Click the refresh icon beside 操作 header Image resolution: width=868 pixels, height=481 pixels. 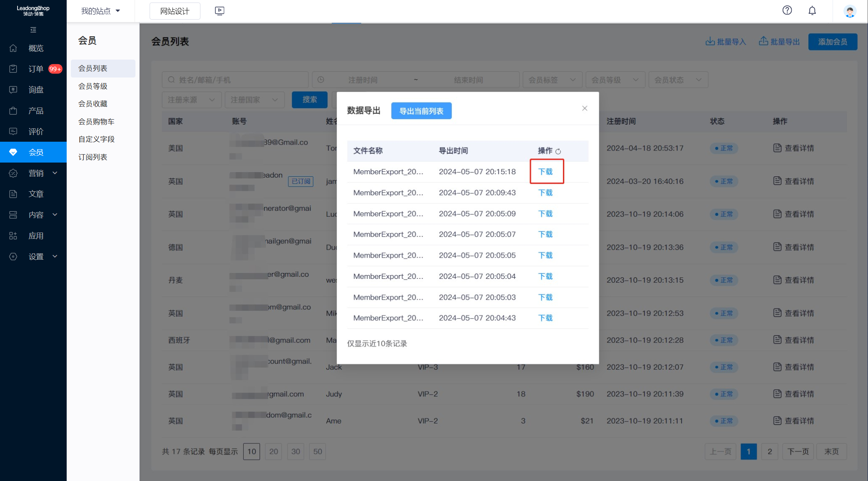558,151
